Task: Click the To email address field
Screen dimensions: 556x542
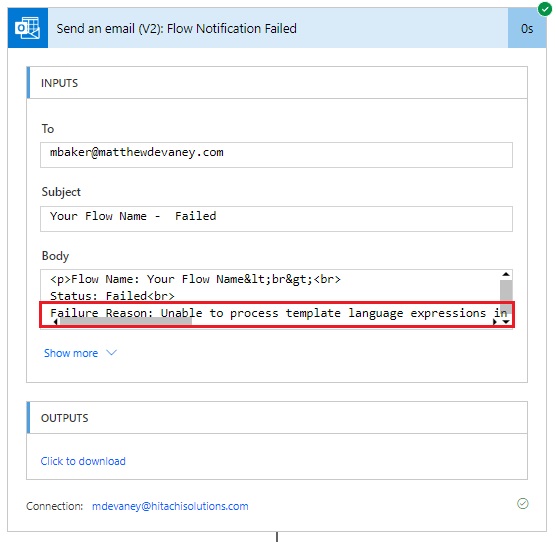Action: coord(276,155)
